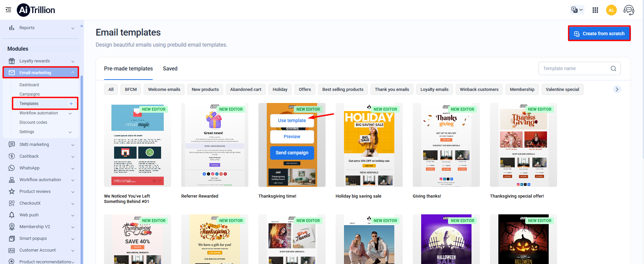
Task: Expand the Reports section
Action: tap(73, 28)
